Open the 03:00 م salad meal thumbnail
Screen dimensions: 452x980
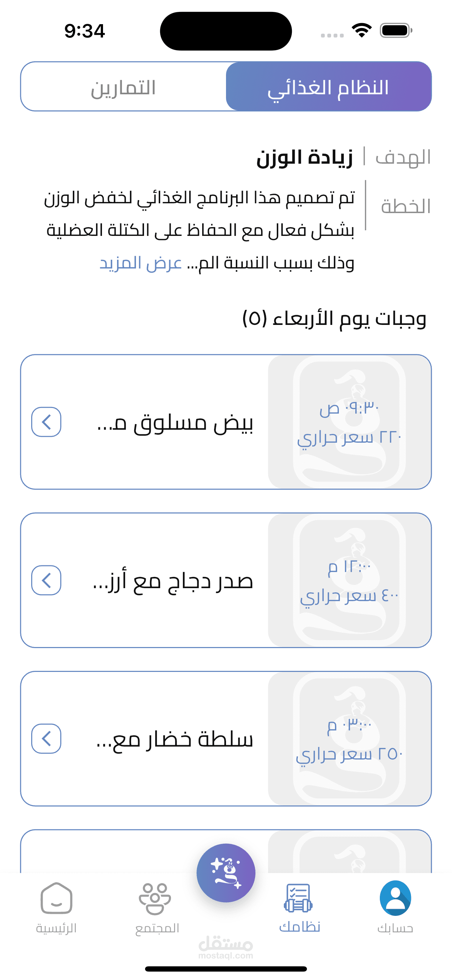coord(349,739)
